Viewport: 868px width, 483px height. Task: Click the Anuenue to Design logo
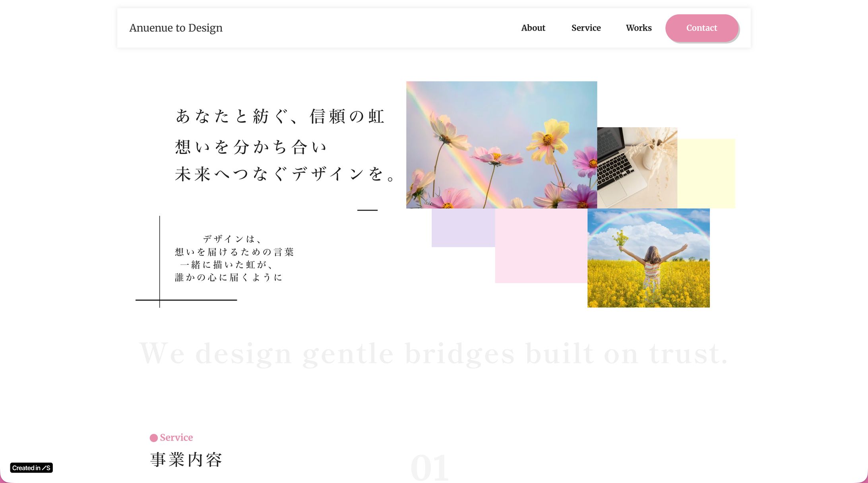[176, 28]
